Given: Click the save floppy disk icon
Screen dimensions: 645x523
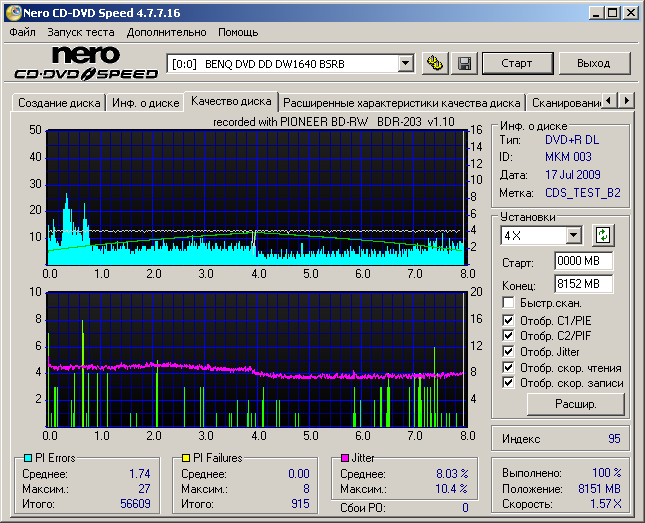Looking at the screenshot, I should coord(464,63).
